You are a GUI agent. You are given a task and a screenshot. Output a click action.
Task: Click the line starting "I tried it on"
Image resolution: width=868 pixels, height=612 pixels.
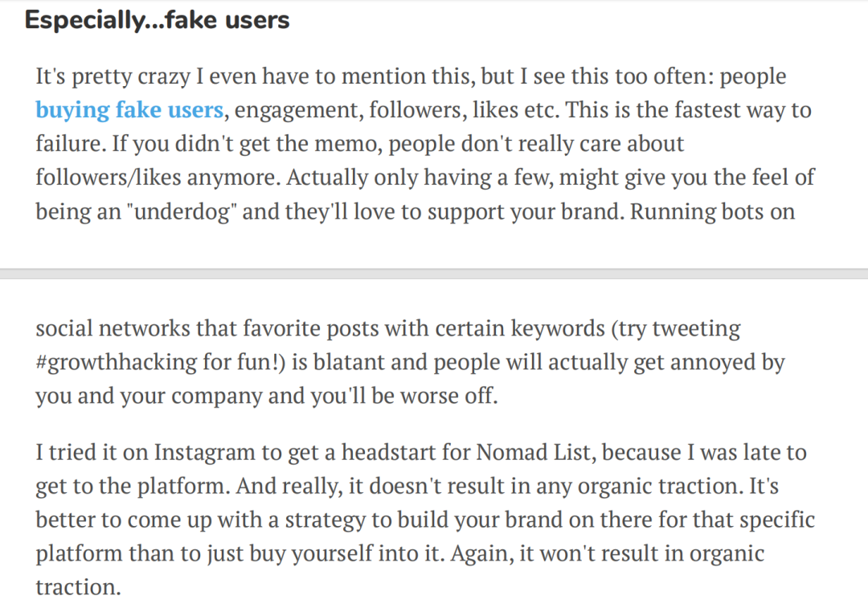pos(421,453)
